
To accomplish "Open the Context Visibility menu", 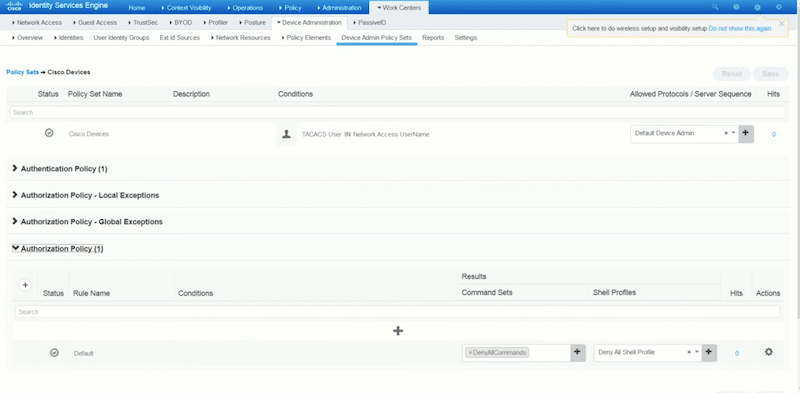I will (x=186, y=8).
